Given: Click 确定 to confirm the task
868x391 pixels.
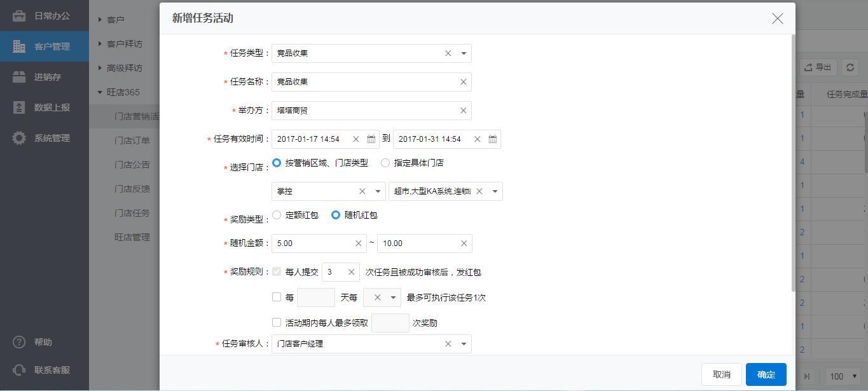Looking at the screenshot, I should coord(766,374).
